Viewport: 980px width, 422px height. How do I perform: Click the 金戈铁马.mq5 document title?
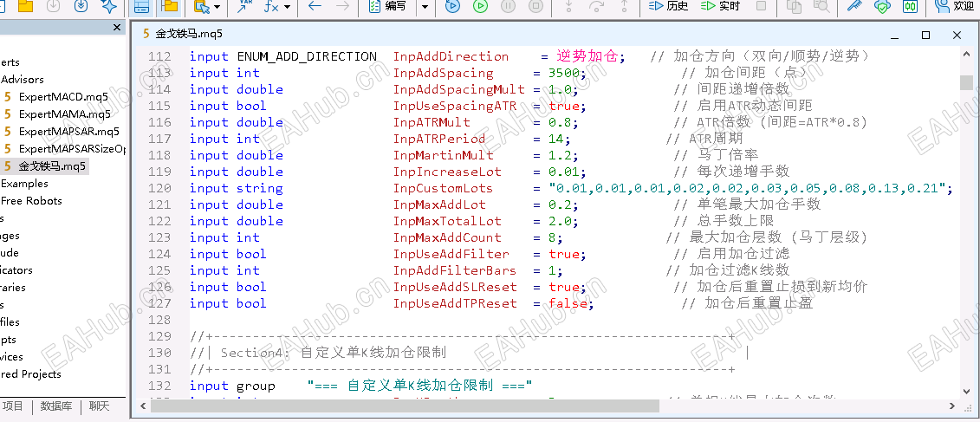click(x=190, y=34)
